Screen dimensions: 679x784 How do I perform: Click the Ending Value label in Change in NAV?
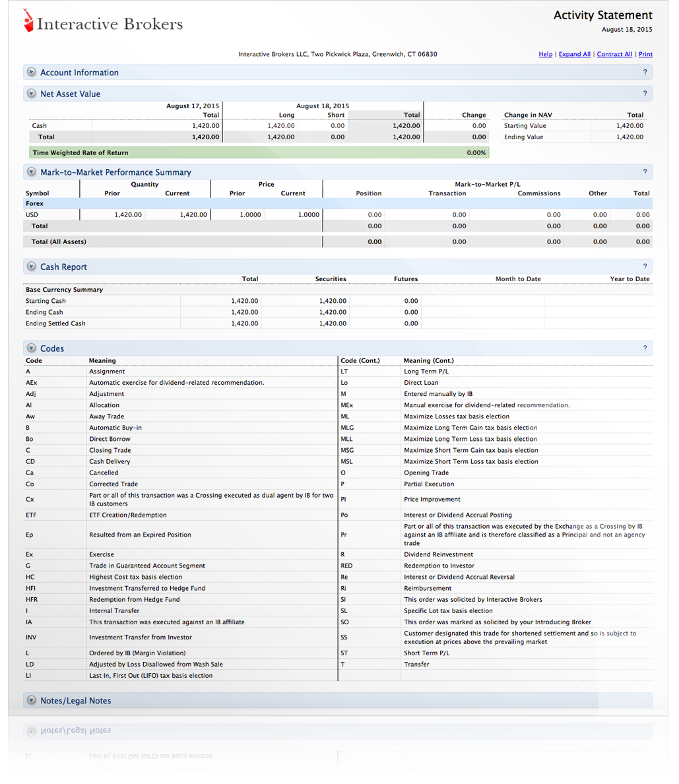point(523,137)
